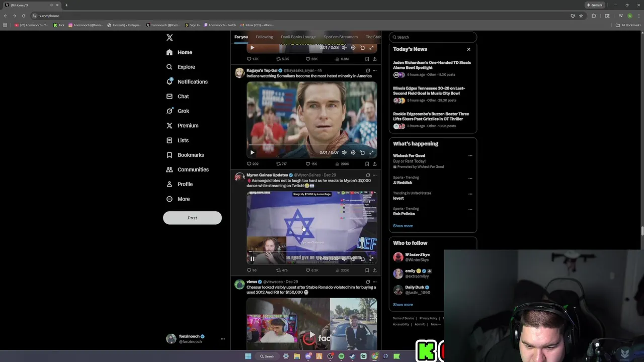Screen dimensions: 644x362
Task: Open Myron Gaines Updates profile avatar
Action: (239, 177)
